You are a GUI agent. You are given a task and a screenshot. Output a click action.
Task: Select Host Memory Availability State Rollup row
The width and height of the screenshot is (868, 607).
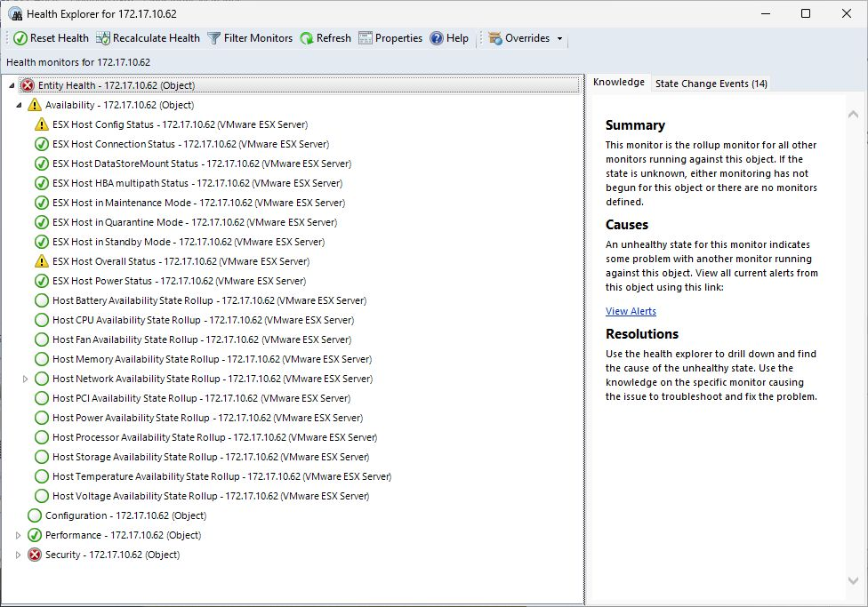tap(212, 359)
